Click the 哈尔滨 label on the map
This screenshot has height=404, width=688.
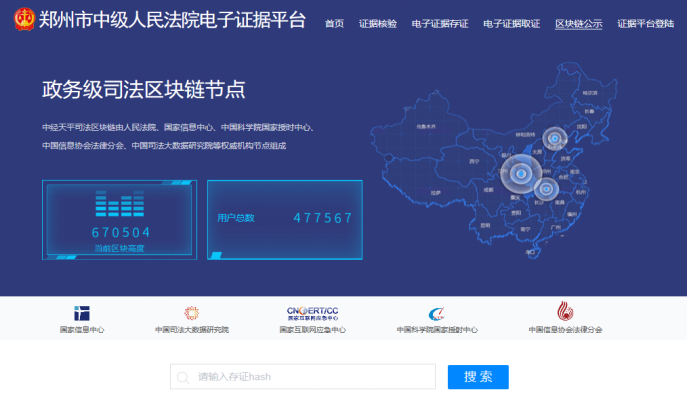tap(590, 93)
